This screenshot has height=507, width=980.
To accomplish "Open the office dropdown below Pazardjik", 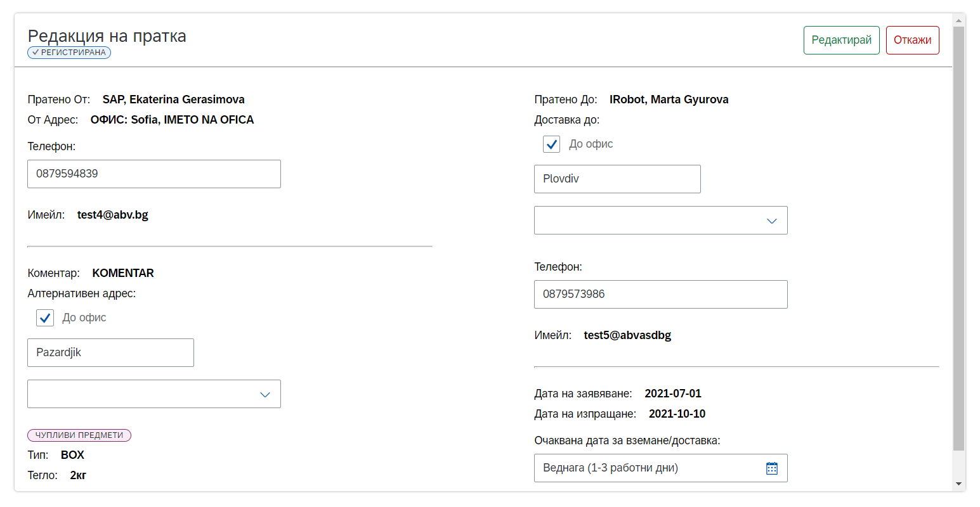I will 154,394.
